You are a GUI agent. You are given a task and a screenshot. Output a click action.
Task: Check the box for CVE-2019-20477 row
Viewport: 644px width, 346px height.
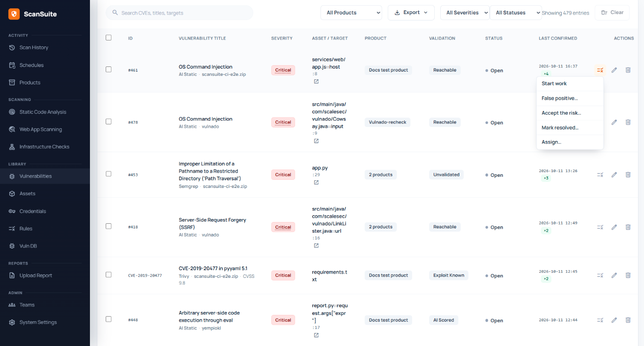[109, 274]
